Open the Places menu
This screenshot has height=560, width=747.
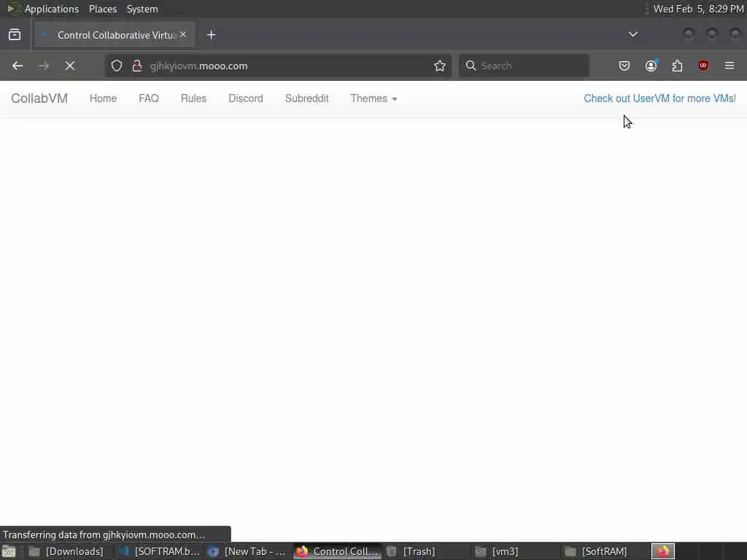103,9
